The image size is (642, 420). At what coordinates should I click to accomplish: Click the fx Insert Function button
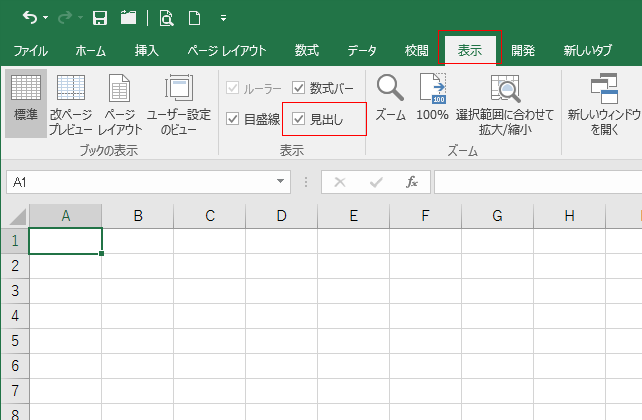click(411, 182)
